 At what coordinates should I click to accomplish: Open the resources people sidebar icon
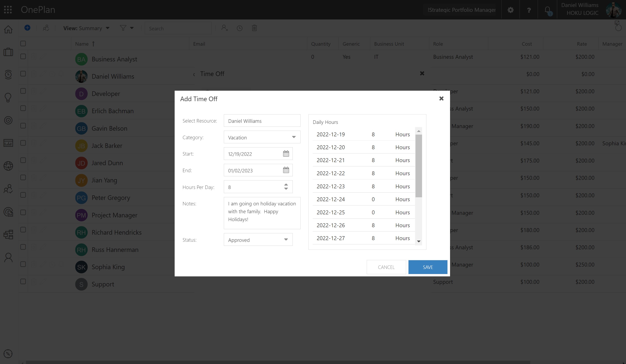(x=8, y=189)
